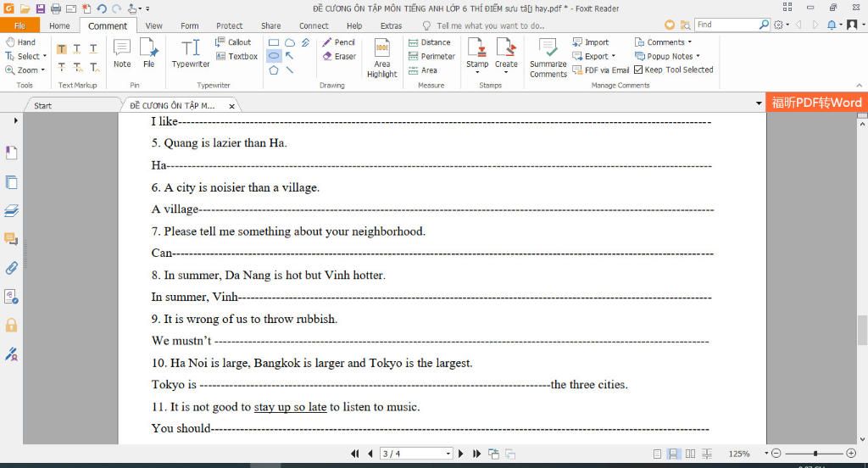Open the page number dropdown
This screenshot has width=868, height=468.
448,454
